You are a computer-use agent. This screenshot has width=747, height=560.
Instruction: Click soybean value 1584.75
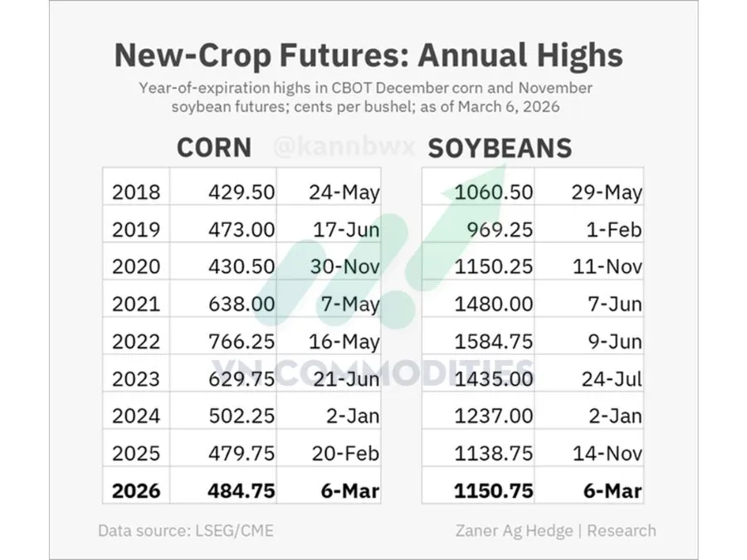click(494, 342)
